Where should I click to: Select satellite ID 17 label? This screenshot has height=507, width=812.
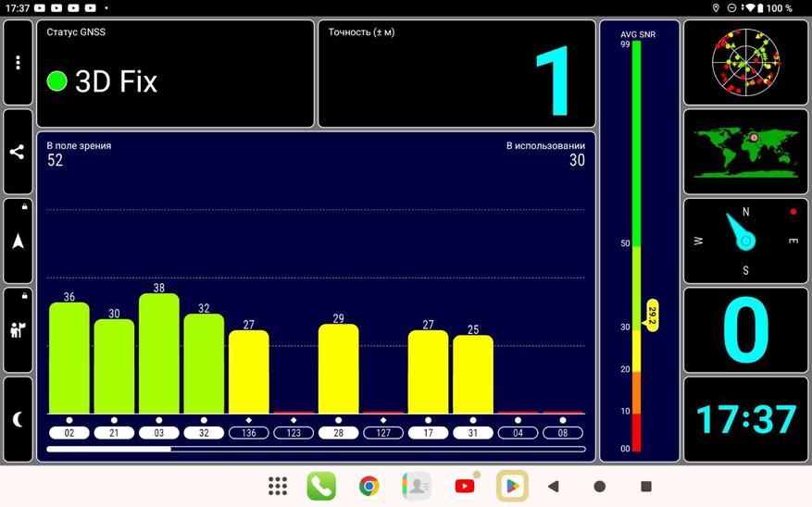(429, 433)
